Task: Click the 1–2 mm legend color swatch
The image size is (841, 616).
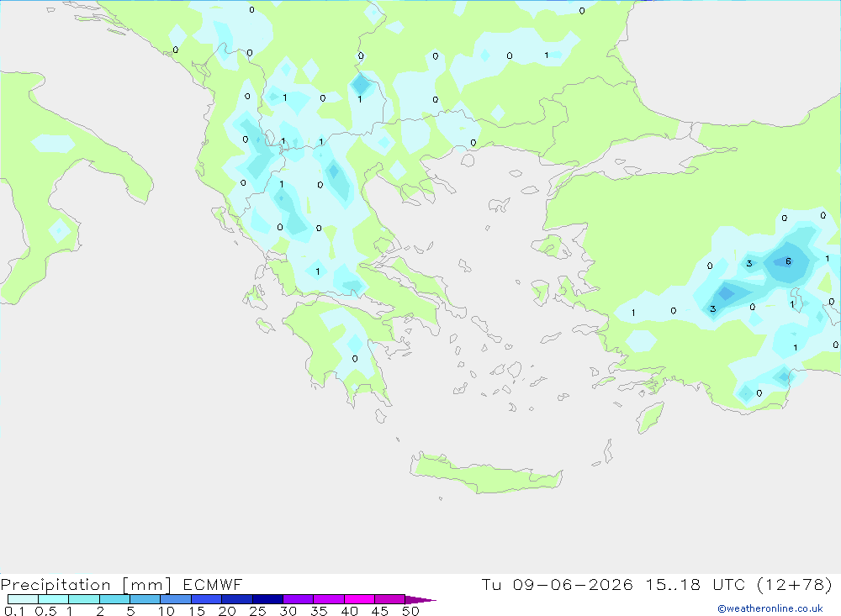Action: (84, 599)
